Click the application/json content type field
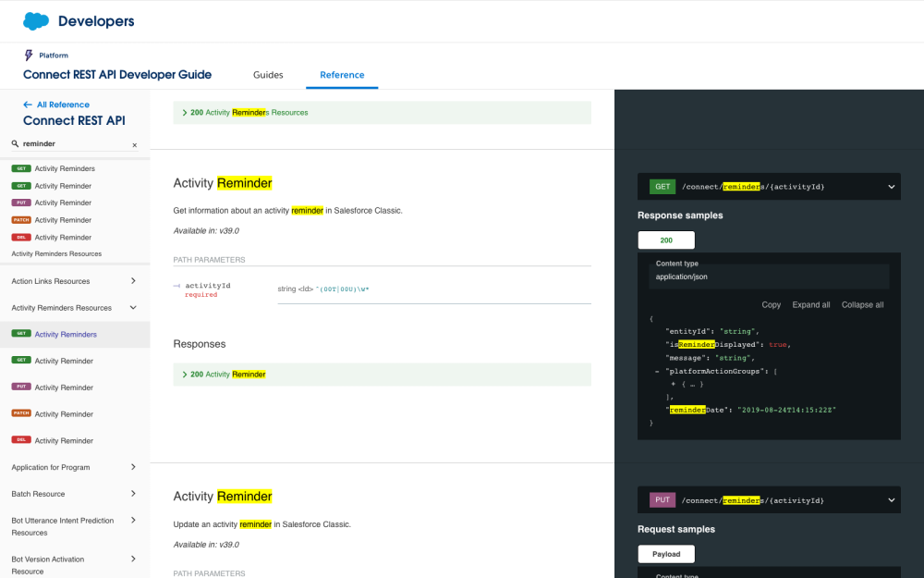The width and height of the screenshot is (924, 578). click(769, 276)
